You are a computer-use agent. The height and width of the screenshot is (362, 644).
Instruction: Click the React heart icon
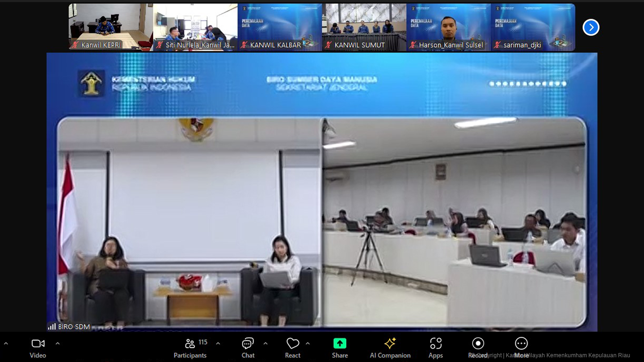[292, 344]
